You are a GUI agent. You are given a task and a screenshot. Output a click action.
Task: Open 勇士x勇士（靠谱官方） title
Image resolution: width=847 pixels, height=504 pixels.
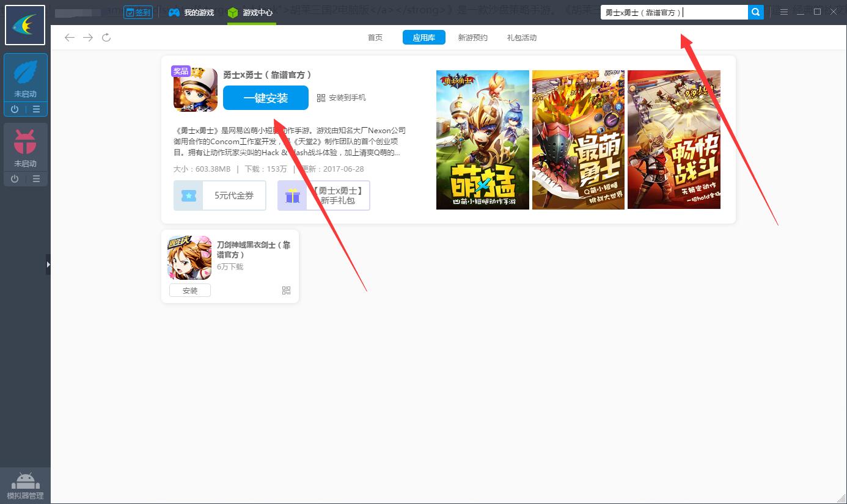[267, 75]
